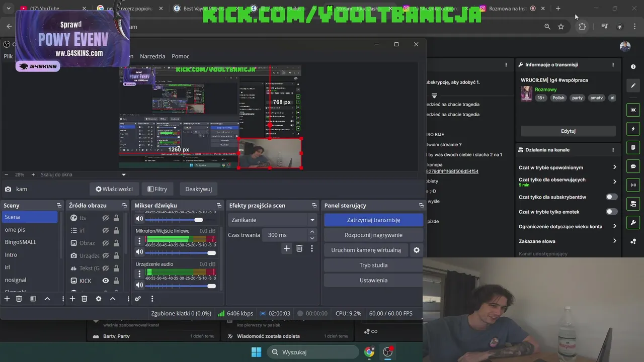Remove scene transition with trash icon

[x=299, y=248]
